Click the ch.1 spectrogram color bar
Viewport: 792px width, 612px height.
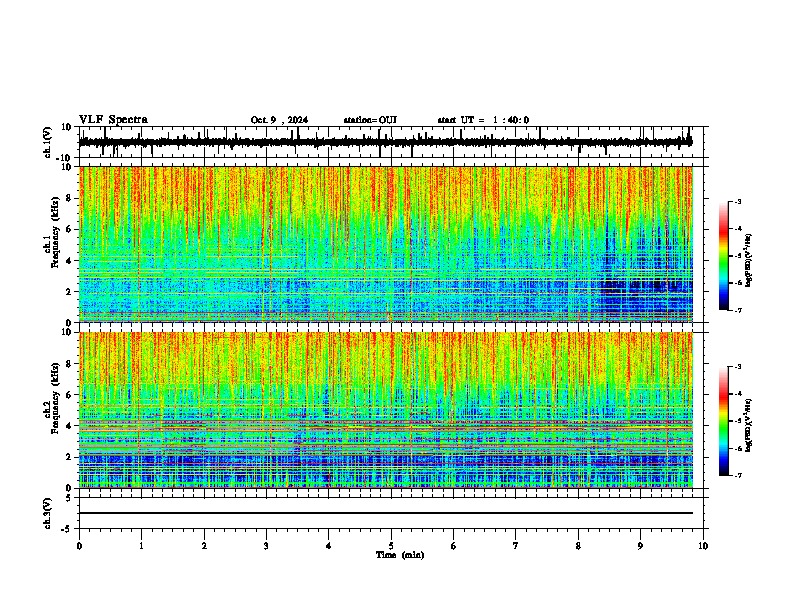724,256
